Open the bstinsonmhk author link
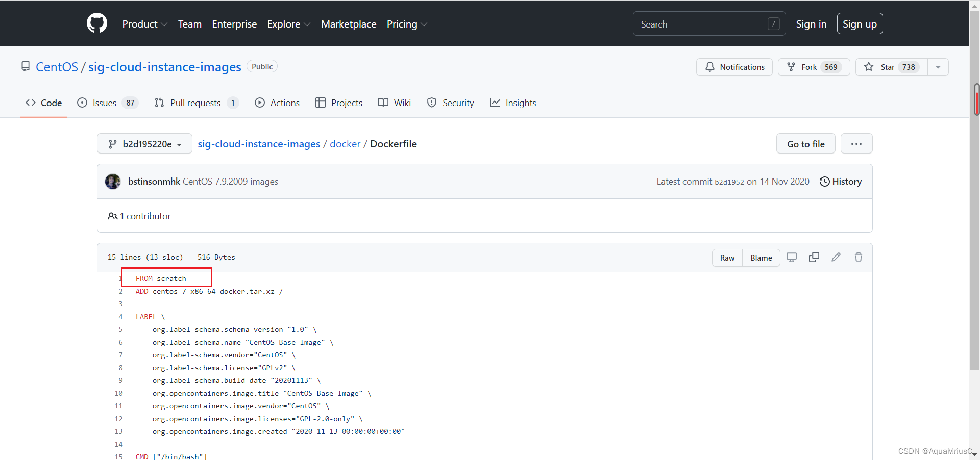980x460 pixels. pyautogui.click(x=154, y=182)
